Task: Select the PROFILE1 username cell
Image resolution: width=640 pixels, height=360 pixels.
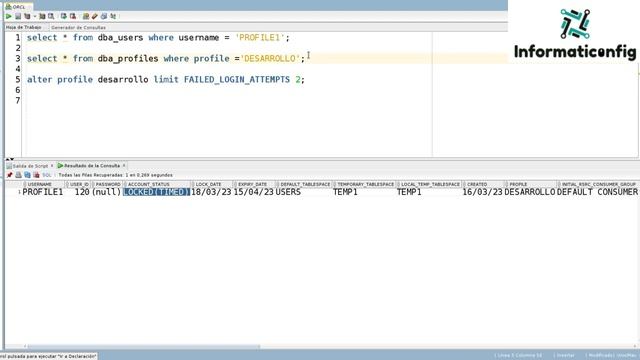Action: pos(43,192)
